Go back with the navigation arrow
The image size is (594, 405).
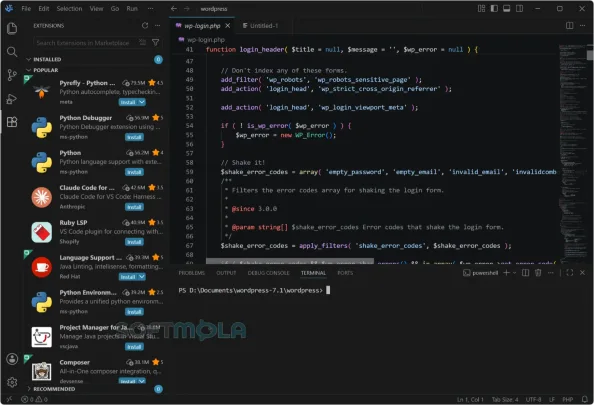coord(174,8)
